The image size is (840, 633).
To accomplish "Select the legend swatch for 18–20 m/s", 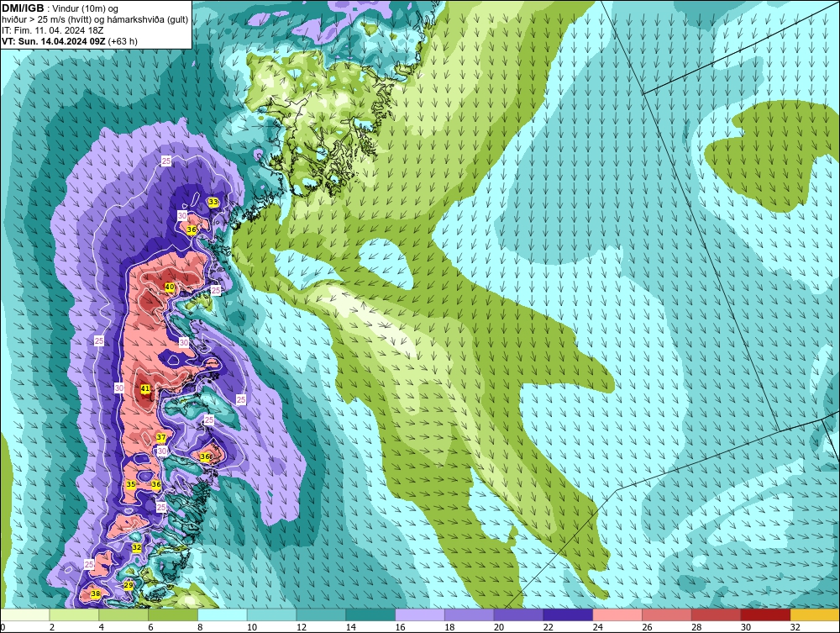I will [470, 615].
